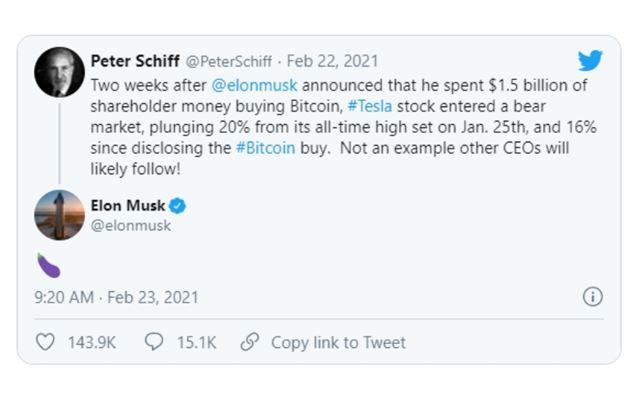The height and width of the screenshot is (400, 640).
Task: Follow the @elonmusk mention in the tweet text
Action: tap(254, 86)
